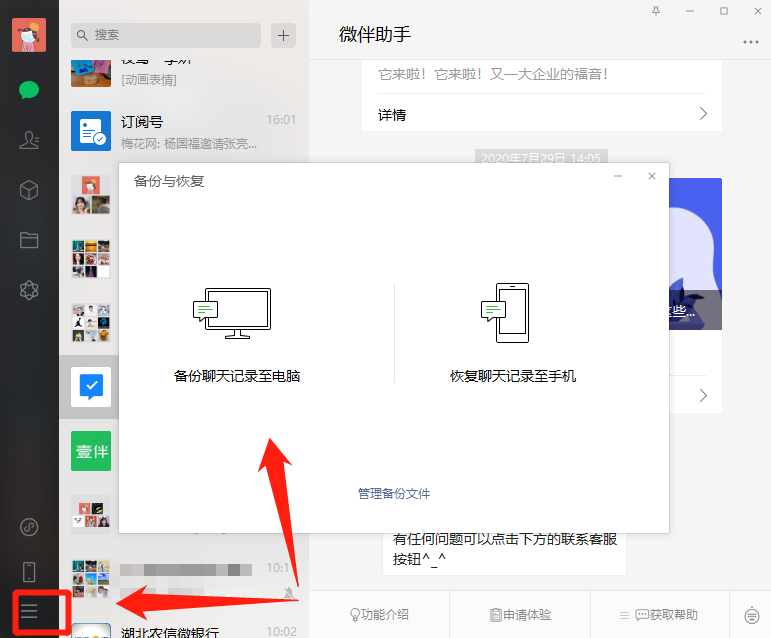Open the 获取帮助 menu tab
Image resolution: width=771 pixels, height=638 pixels.
coord(659,614)
